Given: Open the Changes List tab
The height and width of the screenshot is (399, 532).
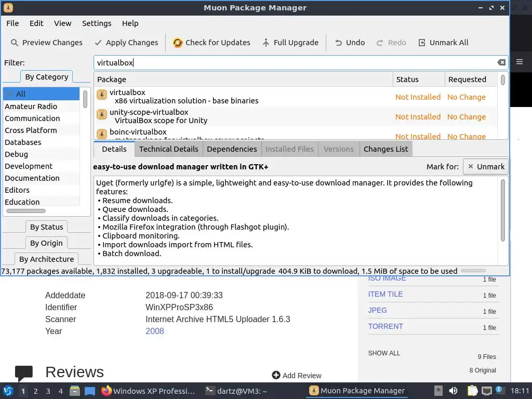Looking at the screenshot, I should point(386,149).
